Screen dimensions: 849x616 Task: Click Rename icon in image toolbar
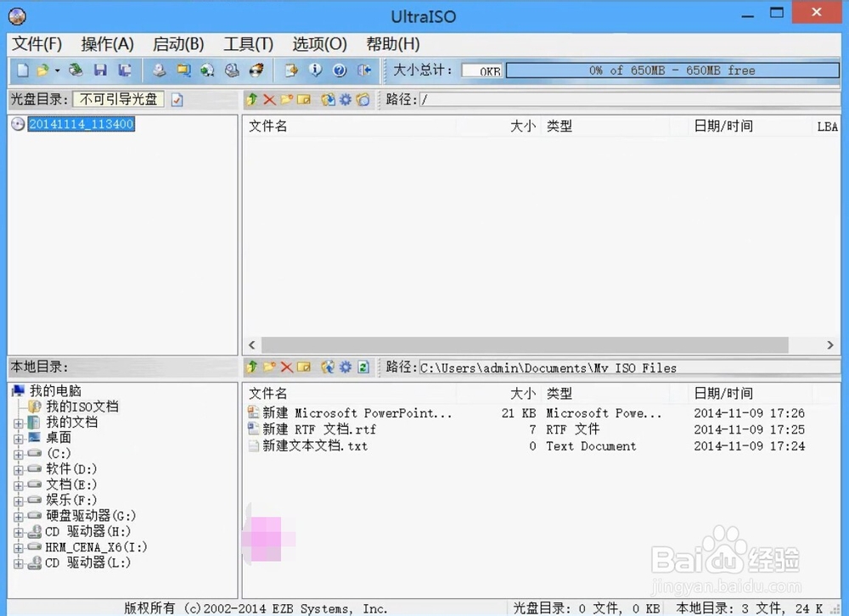point(304,99)
